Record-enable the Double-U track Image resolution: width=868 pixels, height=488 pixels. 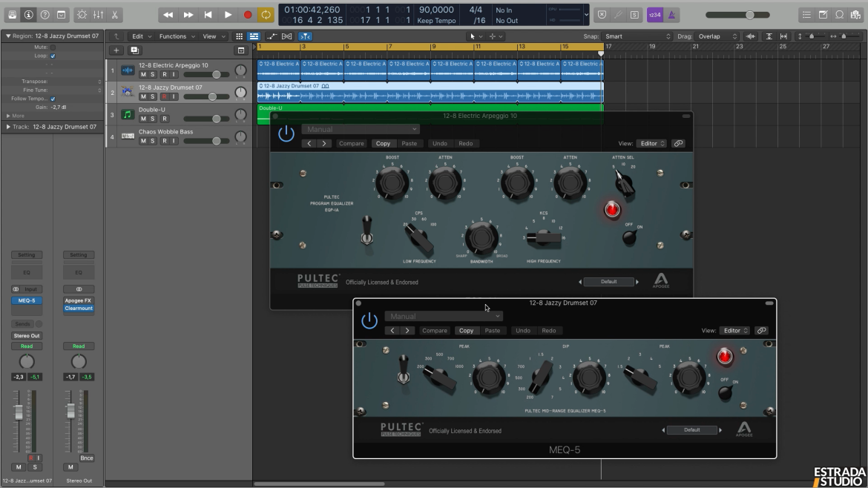pos(165,119)
